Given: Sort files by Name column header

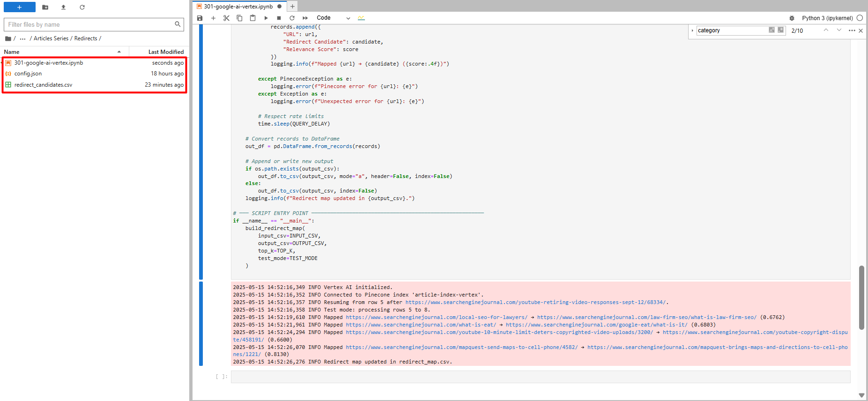Looking at the screenshot, I should (x=12, y=52).
